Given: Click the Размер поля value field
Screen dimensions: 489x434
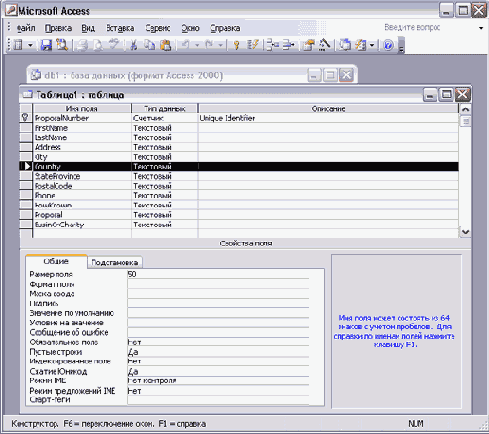Looking at the screenshot, I should tap(218, 274).
